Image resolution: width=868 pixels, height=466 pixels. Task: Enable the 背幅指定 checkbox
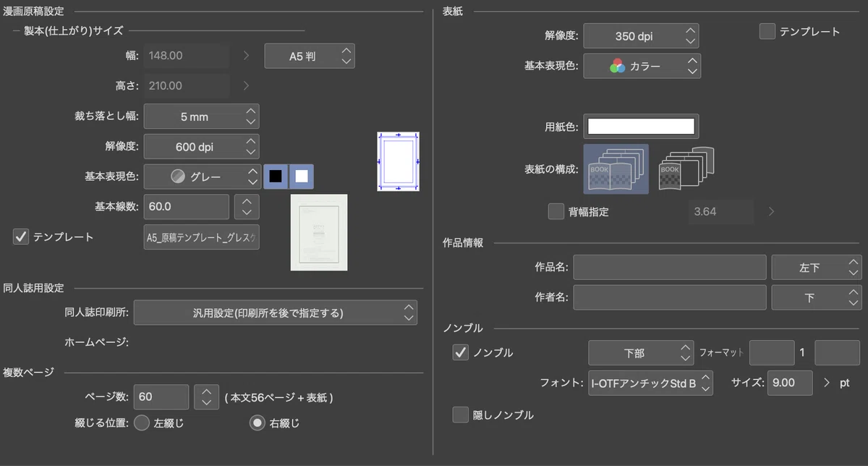pyautogui.click(x=556, y=211)
